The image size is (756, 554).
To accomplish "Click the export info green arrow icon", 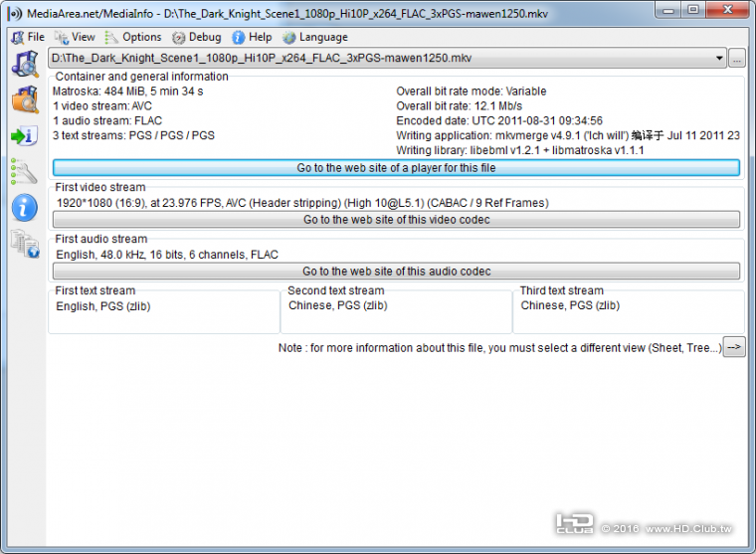I will (25, 136).
